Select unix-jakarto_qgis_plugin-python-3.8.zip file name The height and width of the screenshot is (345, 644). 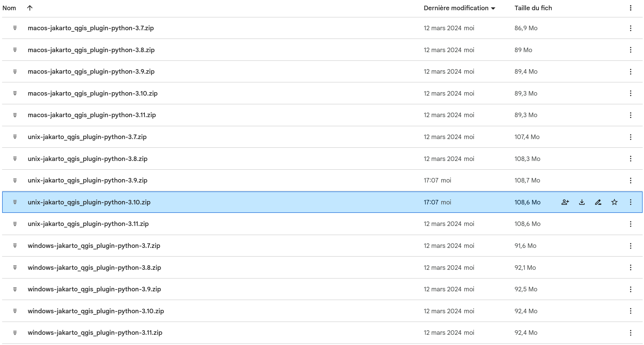point(88,159)
